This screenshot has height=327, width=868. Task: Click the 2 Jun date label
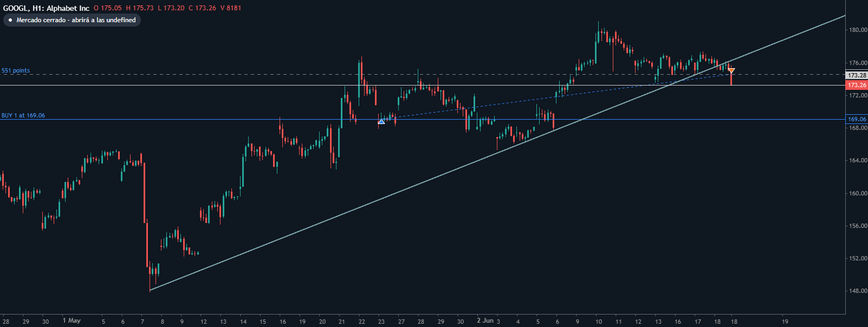[x=485, y=321]
